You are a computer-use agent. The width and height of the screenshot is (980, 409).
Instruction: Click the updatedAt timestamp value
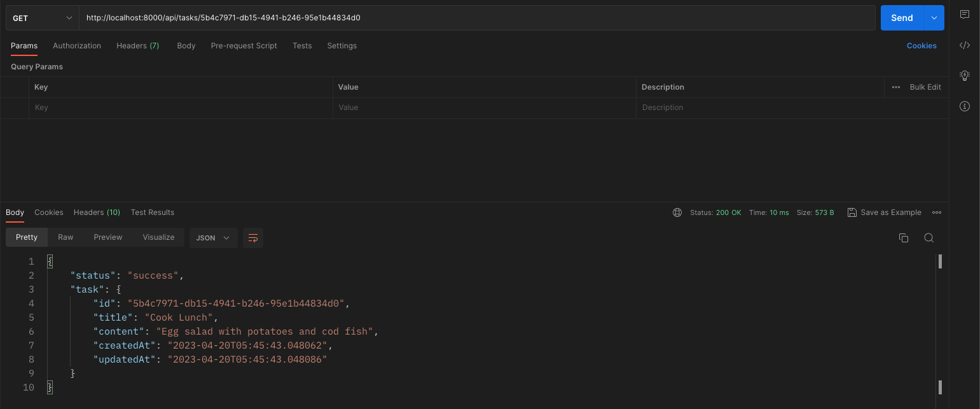click(247, 359)
